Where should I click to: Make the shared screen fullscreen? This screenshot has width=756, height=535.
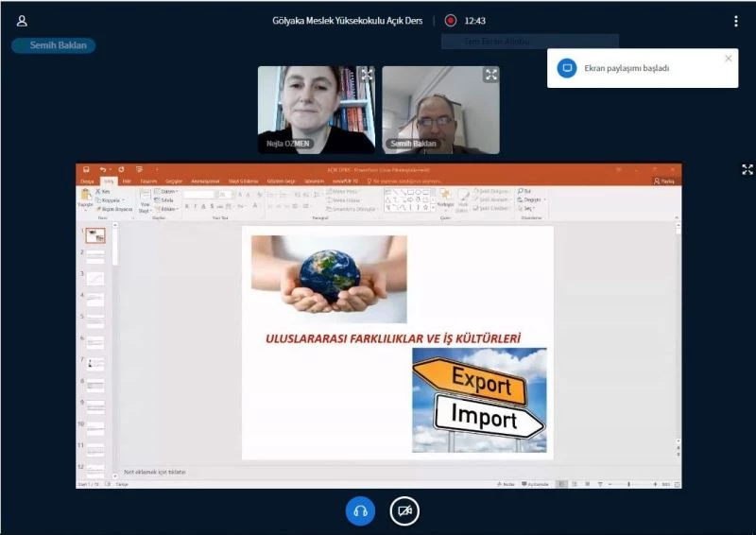747,169
